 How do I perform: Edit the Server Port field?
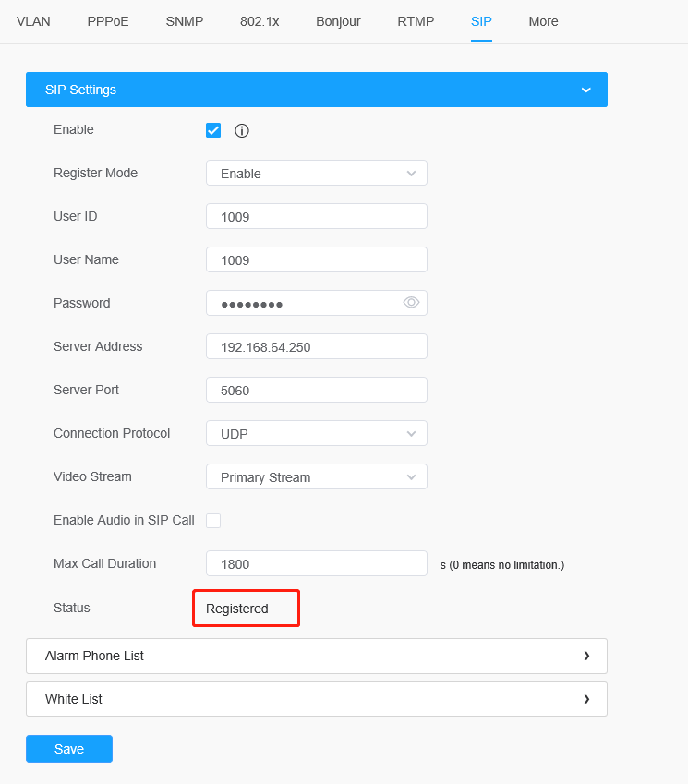coord(317,390)
